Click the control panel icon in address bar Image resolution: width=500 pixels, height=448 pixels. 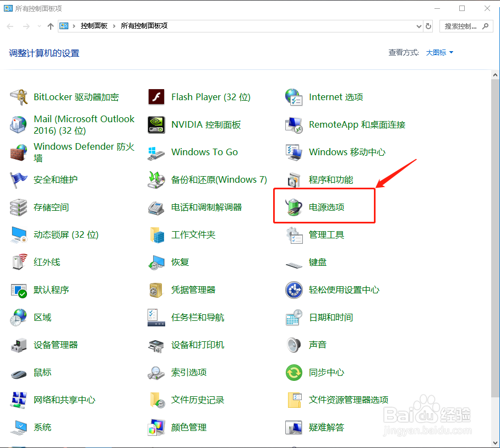[x=64, y=26]
